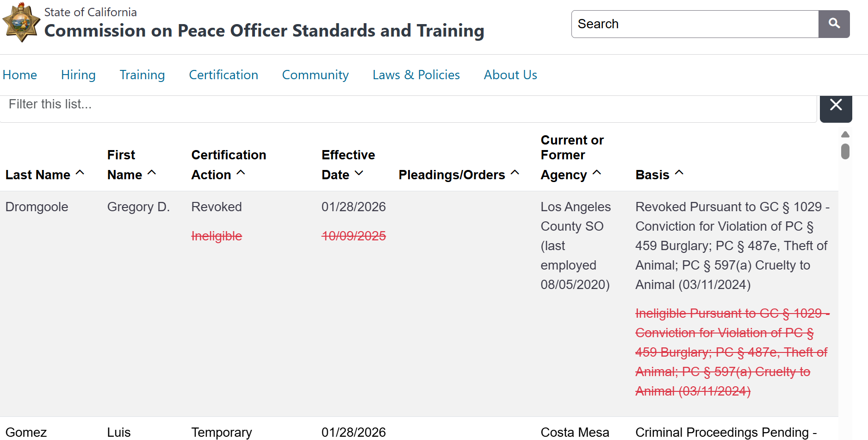868x440 pixels.
Task: Open the Laws & Policies menu
Action: pyautogui.click(x=416, y=75)
